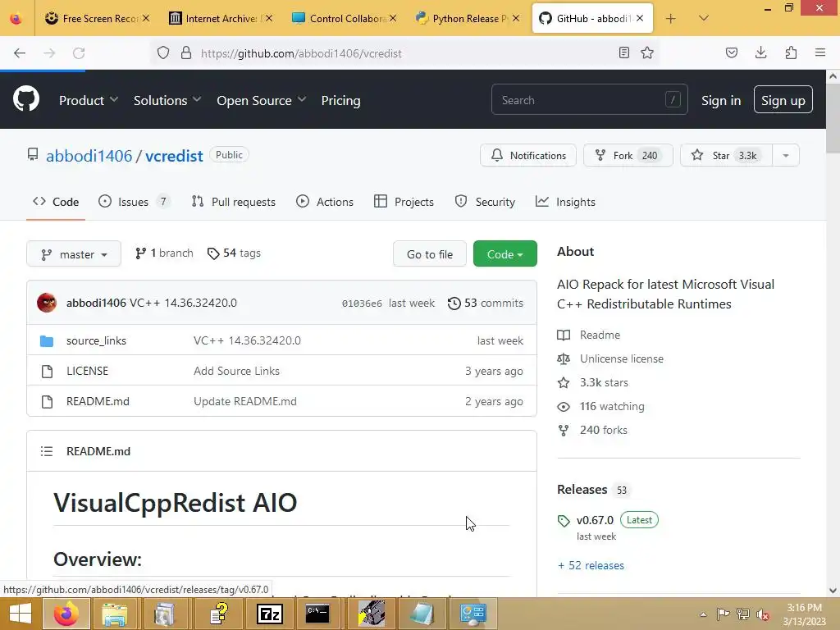Click the page vertical scrollbar down arrow
The image size is (840, 630).
pos(833,591)
